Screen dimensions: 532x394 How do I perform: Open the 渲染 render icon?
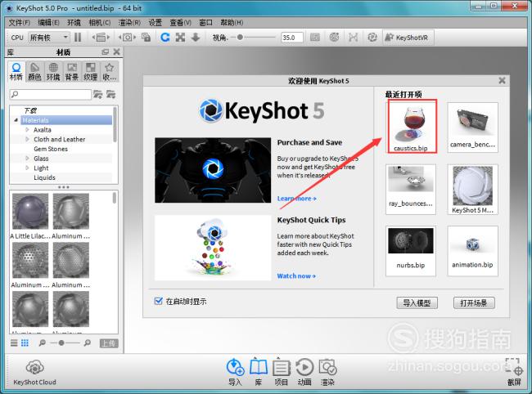pyautogui.click(x=327, y=372)
